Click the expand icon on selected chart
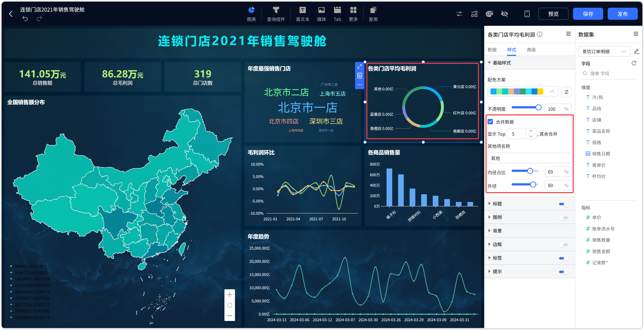644x330 pixels. (x=359, y=67)
